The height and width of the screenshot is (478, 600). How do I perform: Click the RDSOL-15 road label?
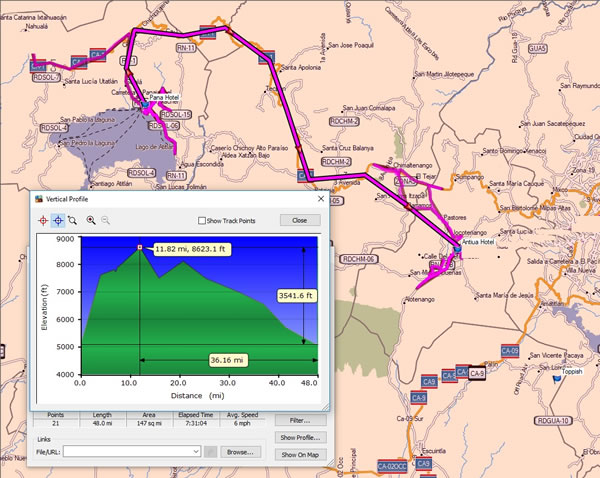[176, 114]
